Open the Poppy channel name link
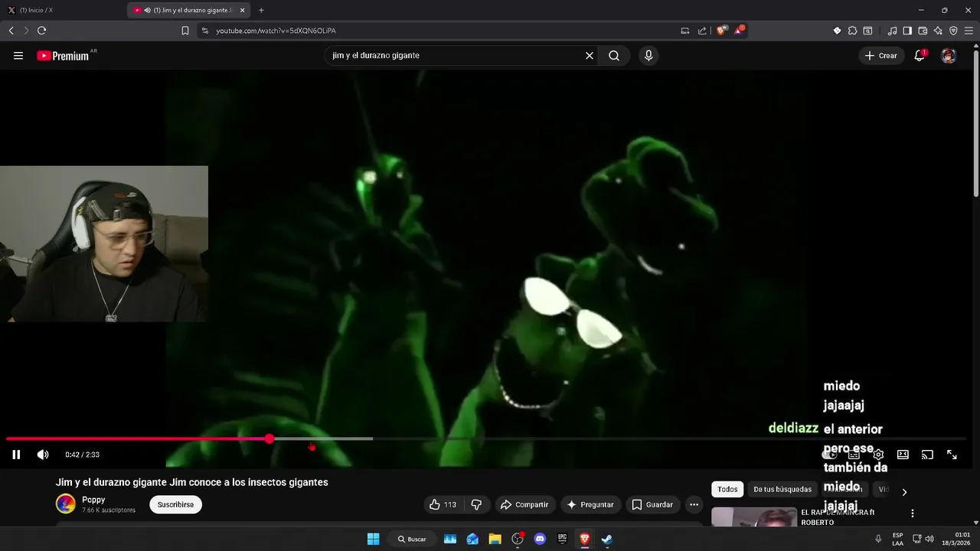This screenshot has height=551, width=980. pyautogui.click(x=93, y=500)
